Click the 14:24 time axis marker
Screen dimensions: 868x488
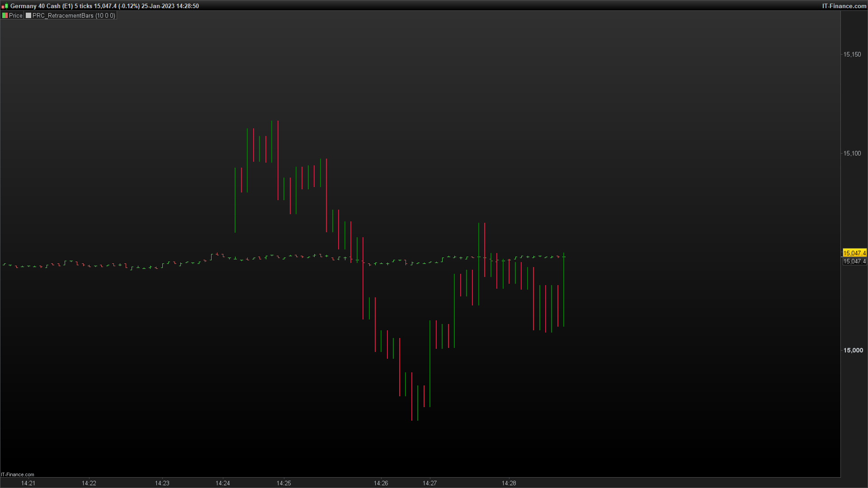point(222,483)
